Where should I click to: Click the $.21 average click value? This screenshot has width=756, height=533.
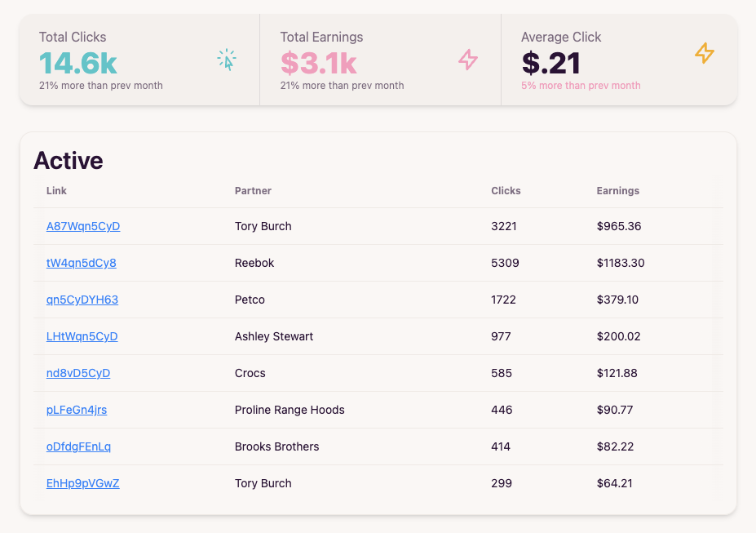551,63
